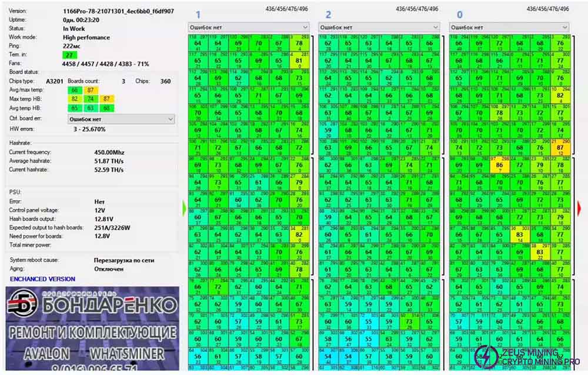This screenshot has width=588, height=375.
Task: Expand the error dropdown above board 2
Action: 379,27
